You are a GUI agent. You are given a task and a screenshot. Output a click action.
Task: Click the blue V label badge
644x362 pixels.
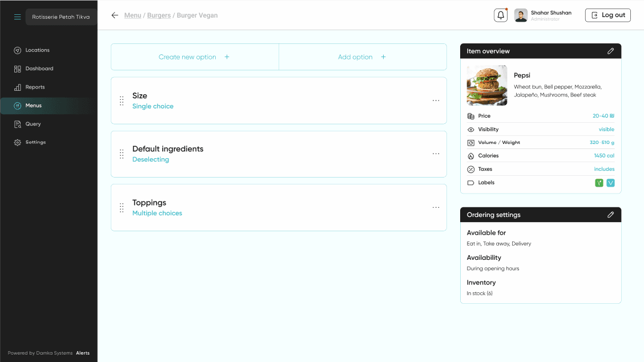[x=611, y=183]
